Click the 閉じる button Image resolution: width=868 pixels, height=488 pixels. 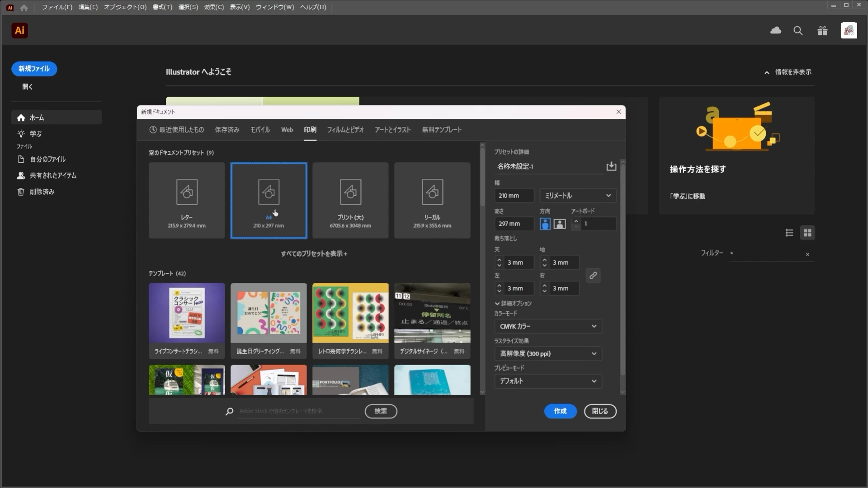tap(600, 411)
